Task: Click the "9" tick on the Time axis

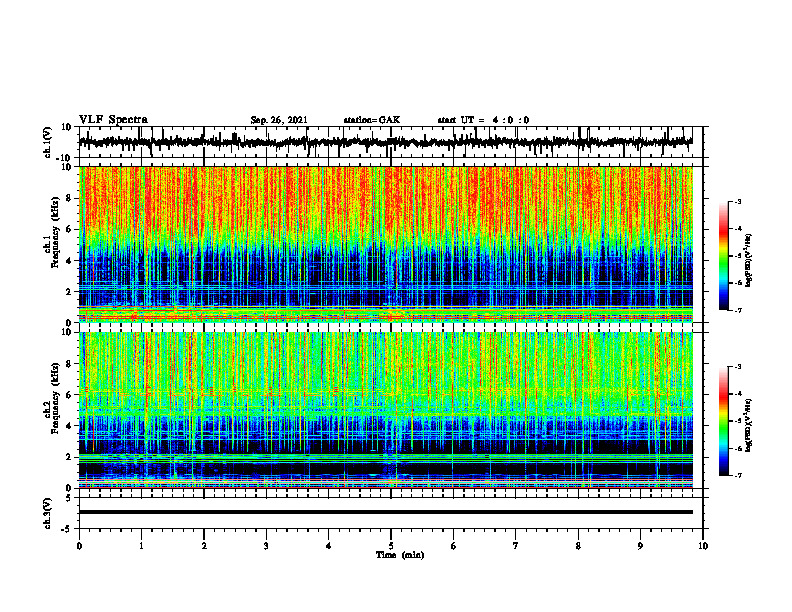Action: tap(640, 546)
